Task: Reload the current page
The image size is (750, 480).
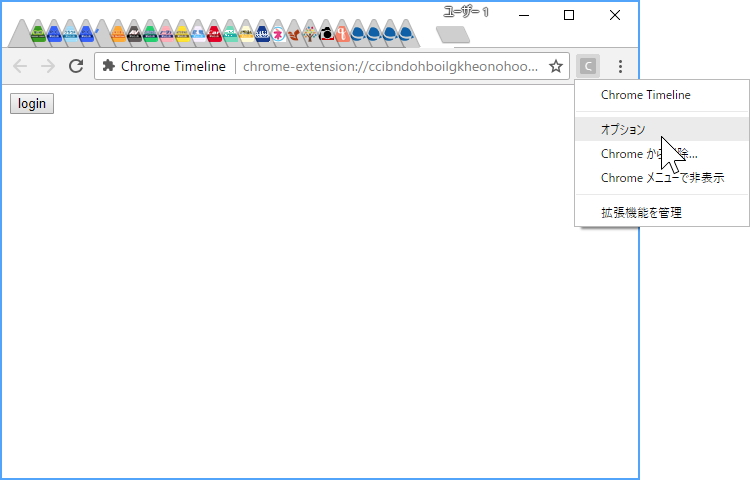Action: 76,66
